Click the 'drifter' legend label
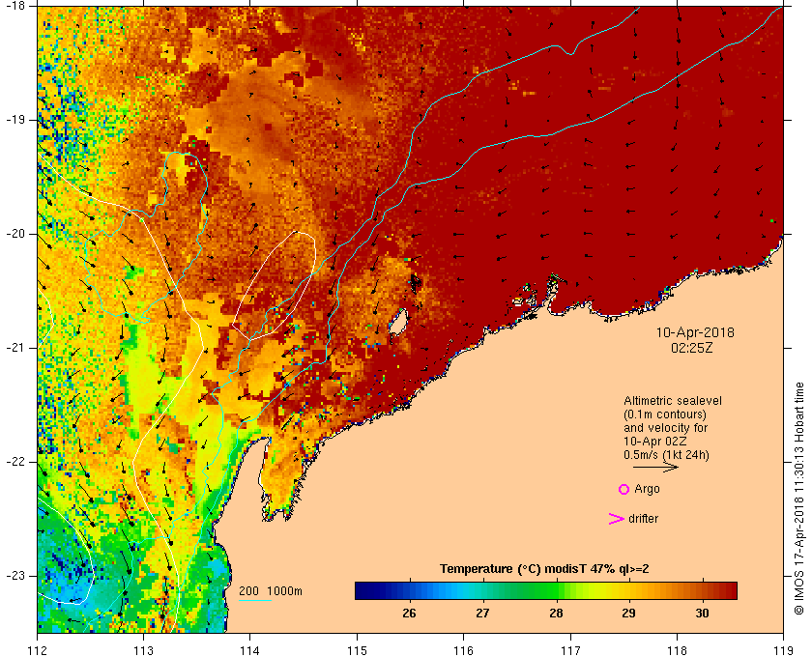 [x=643, y=519]
